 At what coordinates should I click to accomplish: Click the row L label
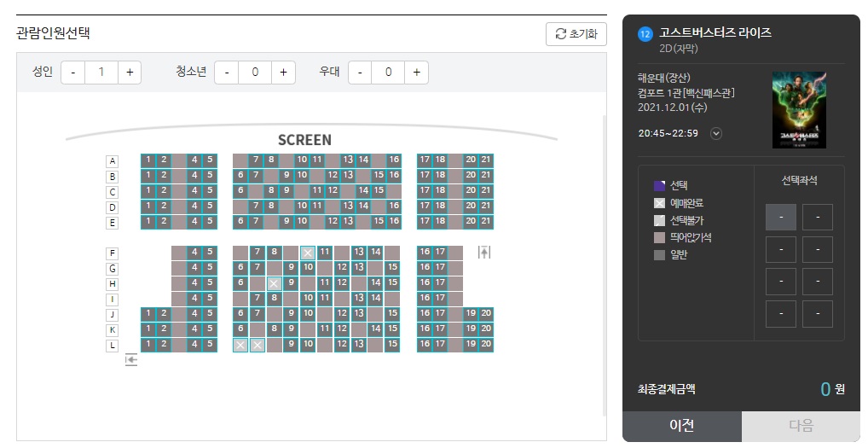[113, 346]
